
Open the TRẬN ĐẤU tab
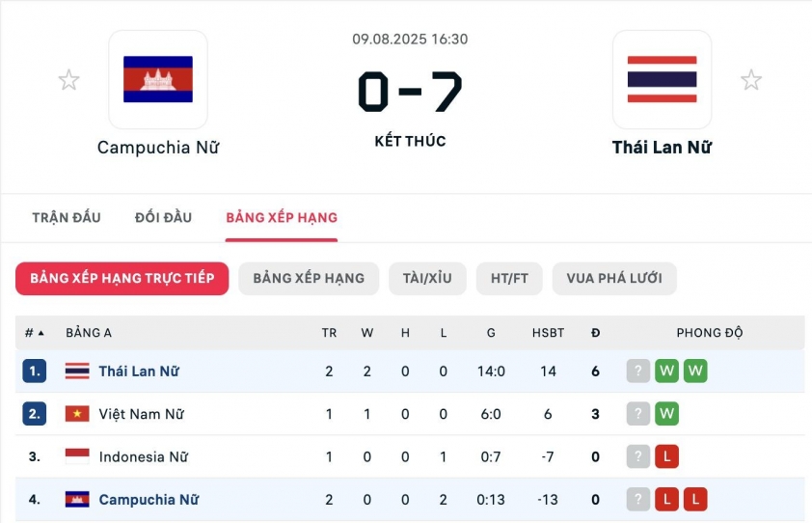[67, 217]
